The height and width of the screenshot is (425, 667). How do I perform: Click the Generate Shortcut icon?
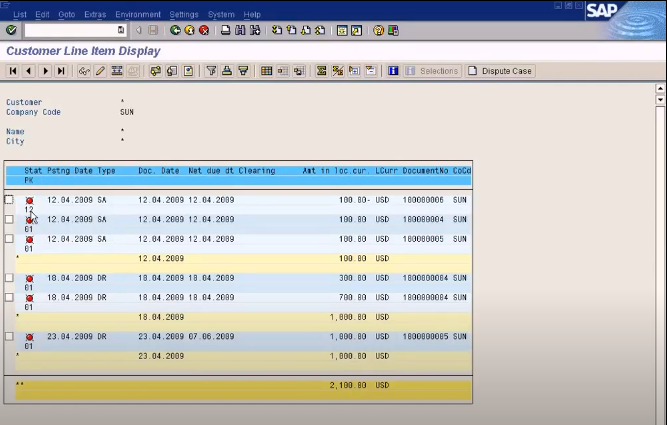pyautogui.click(x=356, y=30)
